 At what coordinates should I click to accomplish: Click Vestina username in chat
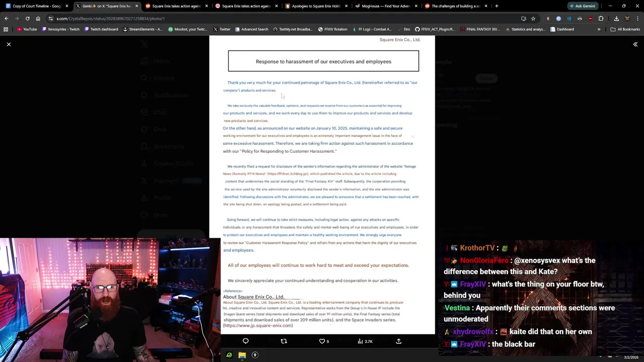(x=457, y=308)
